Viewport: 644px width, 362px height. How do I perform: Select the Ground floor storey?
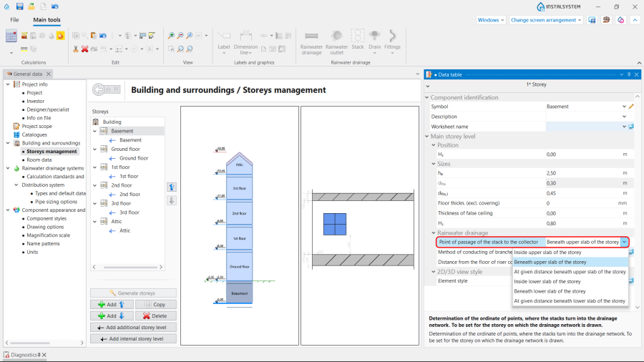coord(125,149)
